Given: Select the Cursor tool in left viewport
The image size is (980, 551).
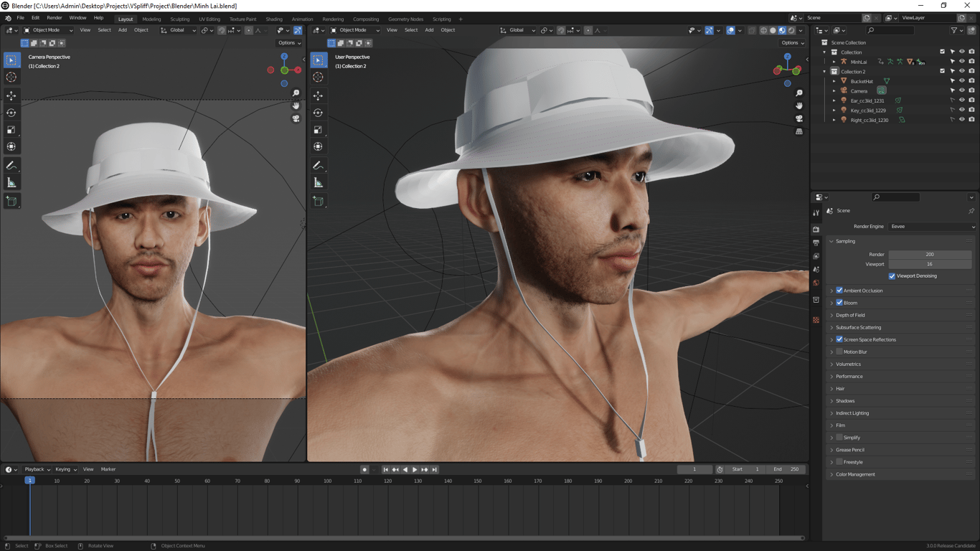Looking at the screenshot, I should tap(11, 77).
